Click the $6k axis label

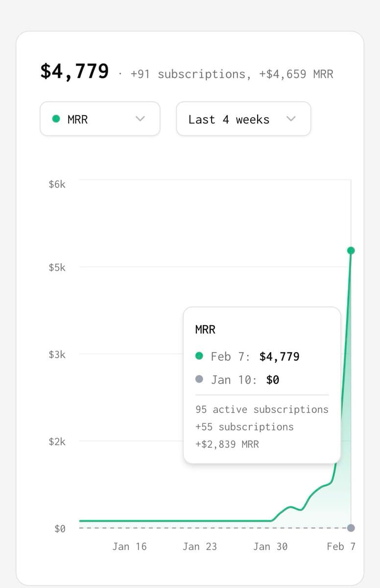point(57,184)
